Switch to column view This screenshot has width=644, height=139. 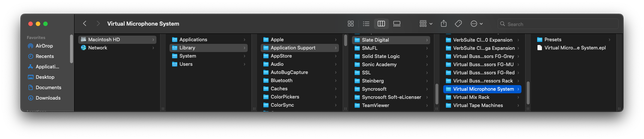381,24
